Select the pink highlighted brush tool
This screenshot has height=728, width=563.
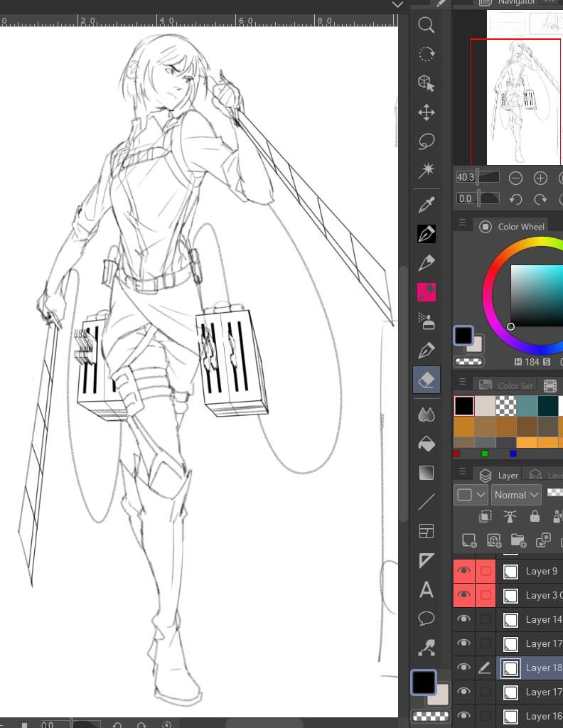[x=426, y=292]
